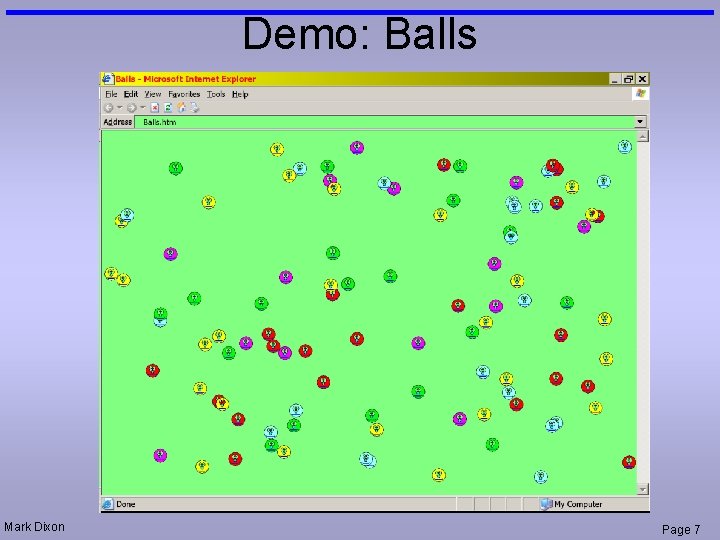Open the View menu
The image size is (720, 540).
tap(153, 94)
